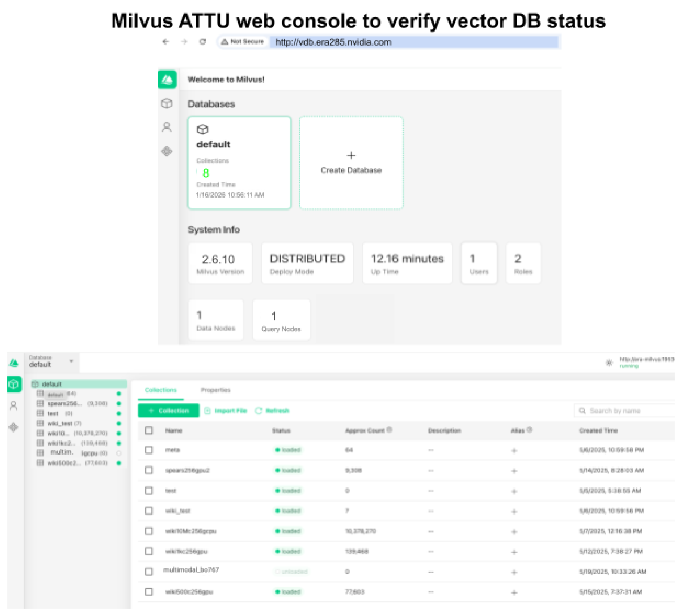Click the 2.6.10 Milvus Version card

220,263
